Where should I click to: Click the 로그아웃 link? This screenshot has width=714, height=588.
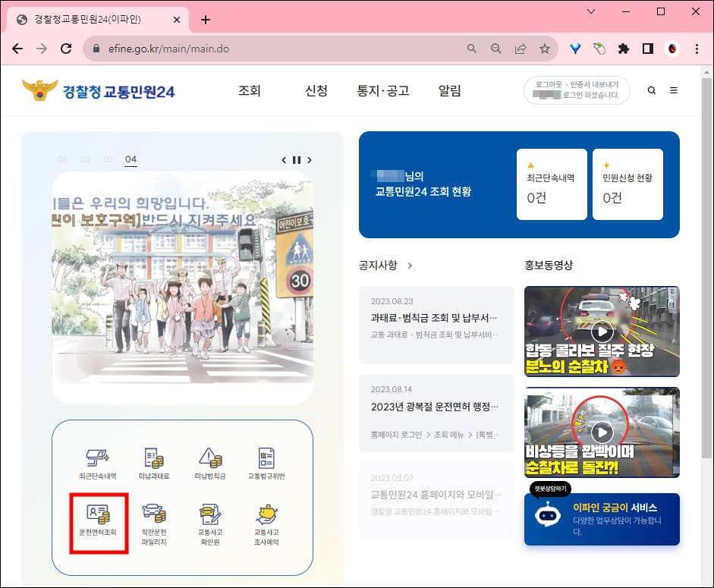[x=549, y=84]
